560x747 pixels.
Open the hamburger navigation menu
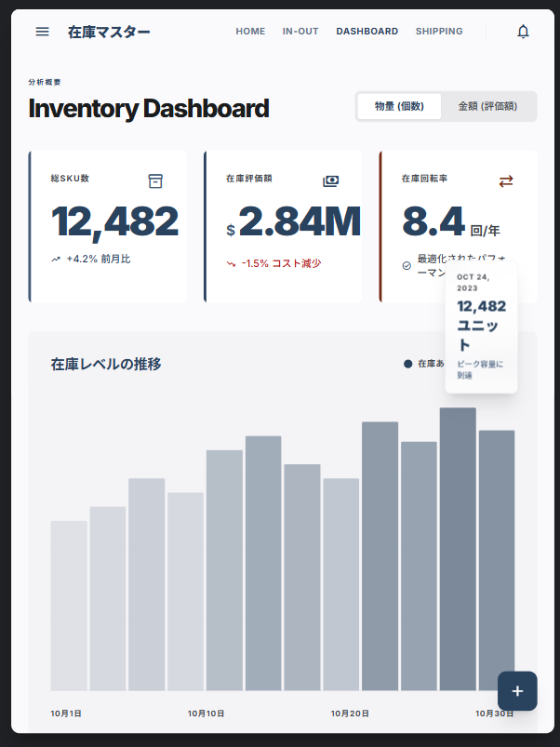point(42,32)
